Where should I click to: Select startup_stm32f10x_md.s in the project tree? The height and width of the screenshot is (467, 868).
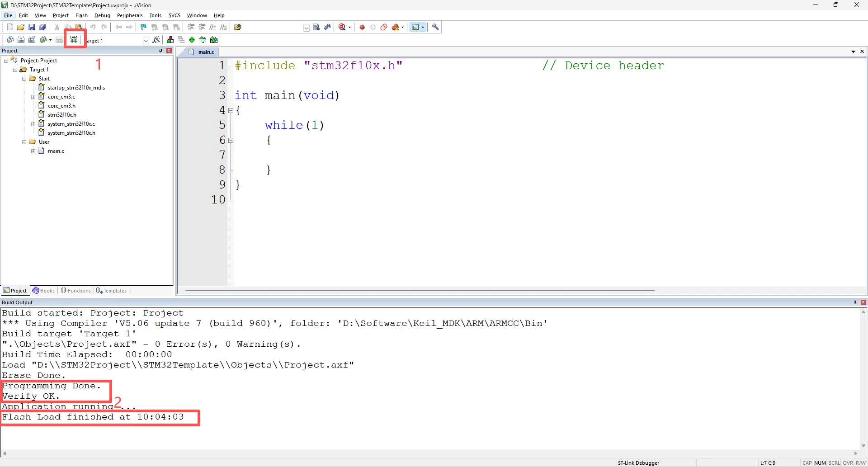(x=76, y=88)
